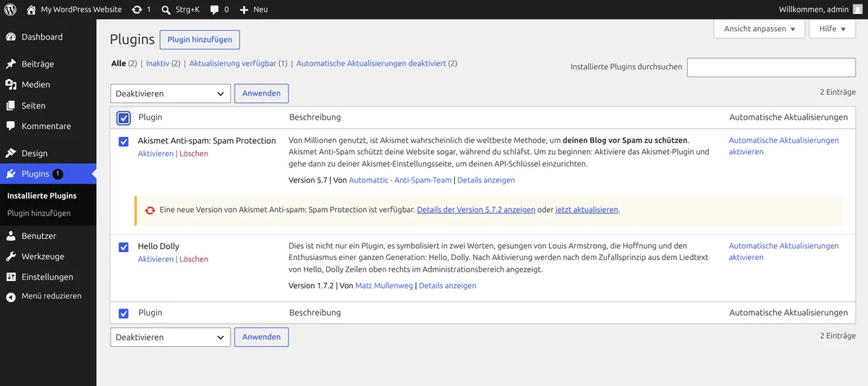Click the Beiträge pin icon

pos(11,64)
